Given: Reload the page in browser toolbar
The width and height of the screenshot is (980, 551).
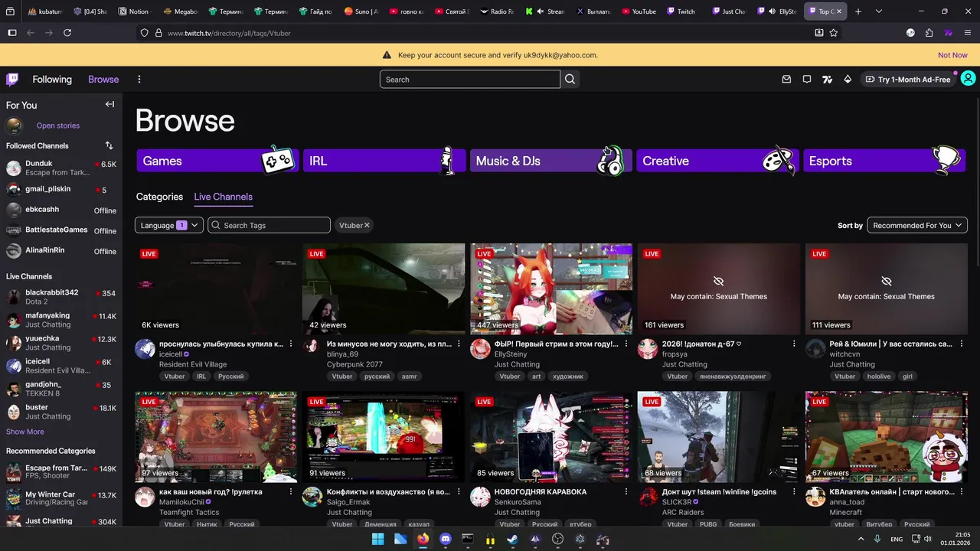Looking at the screenshot, I should (67, 33).
